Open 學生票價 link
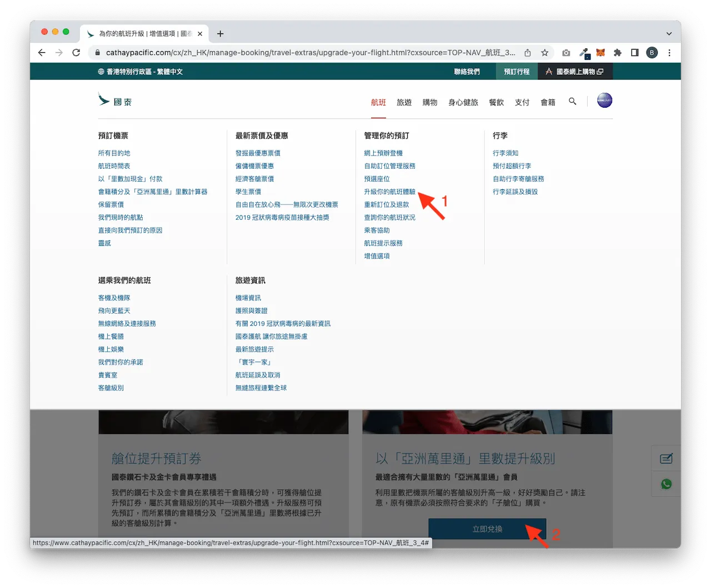711x588 pixels. pos(248,192)
